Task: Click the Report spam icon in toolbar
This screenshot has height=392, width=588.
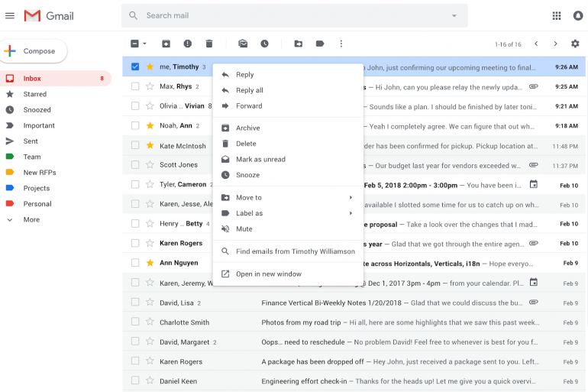Action: point(188,44)
